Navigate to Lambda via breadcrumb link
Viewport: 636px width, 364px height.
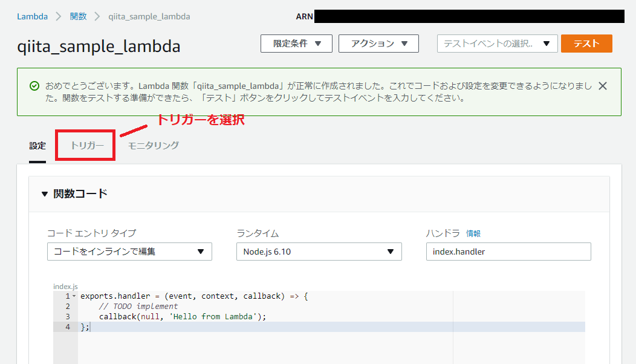[x=32, y=16]
